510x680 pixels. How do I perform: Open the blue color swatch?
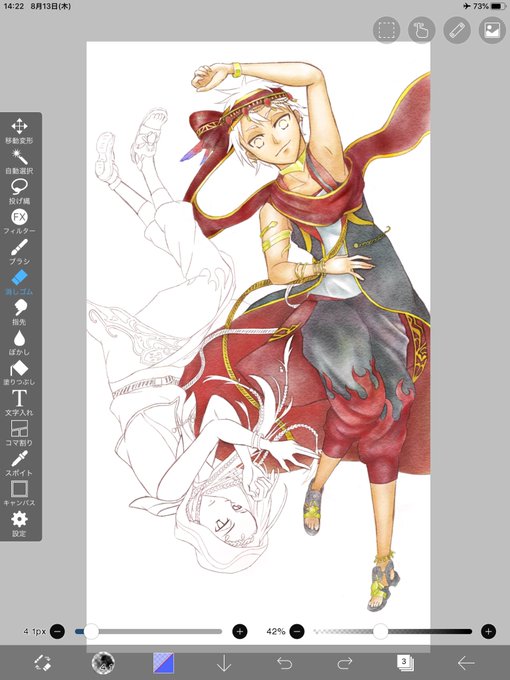pyautogui.click(x=163, y=663)
